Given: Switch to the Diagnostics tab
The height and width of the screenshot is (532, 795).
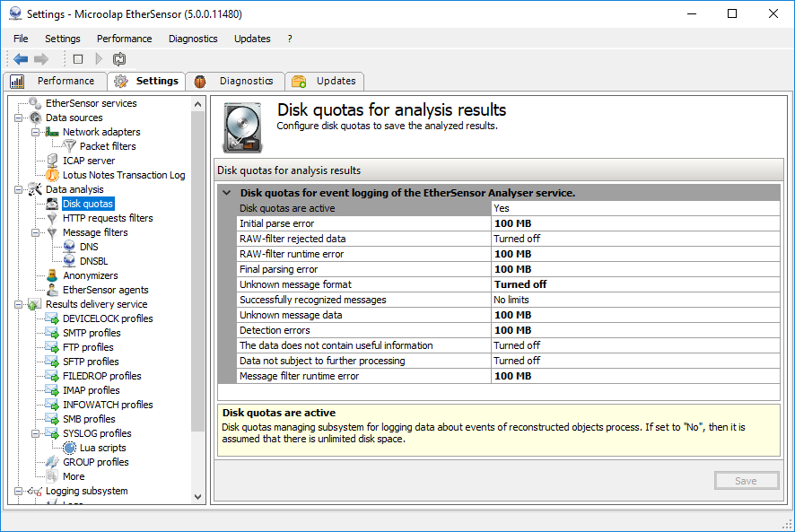Looking at the screenshot, I should coord(235,81).
